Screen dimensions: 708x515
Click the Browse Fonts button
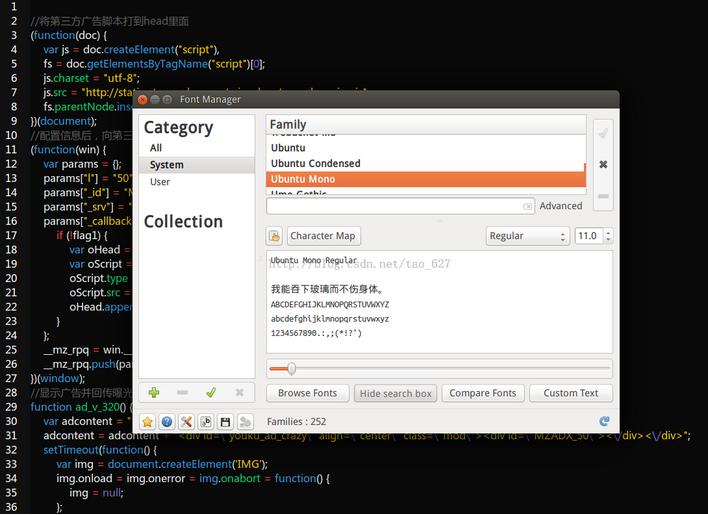tap(307, 393)
